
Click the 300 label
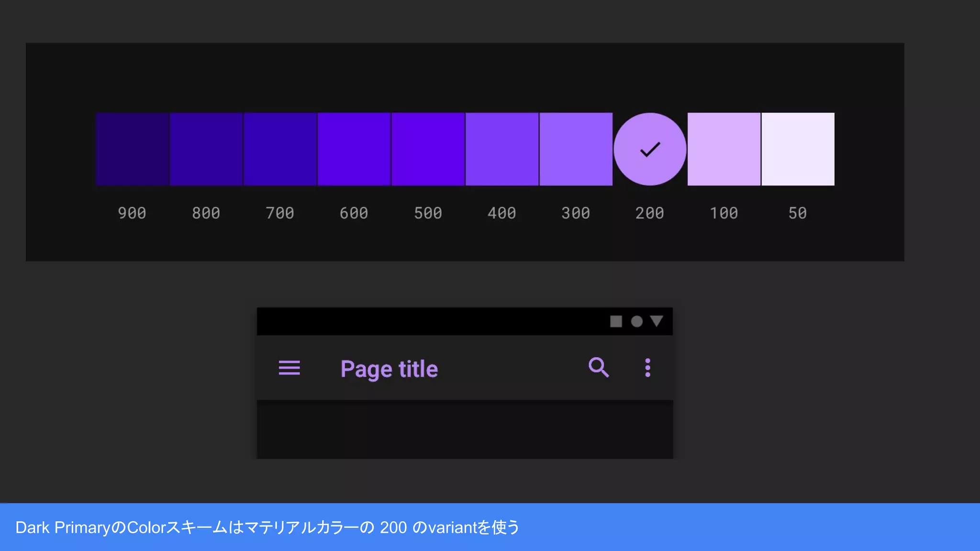[576, 213]
